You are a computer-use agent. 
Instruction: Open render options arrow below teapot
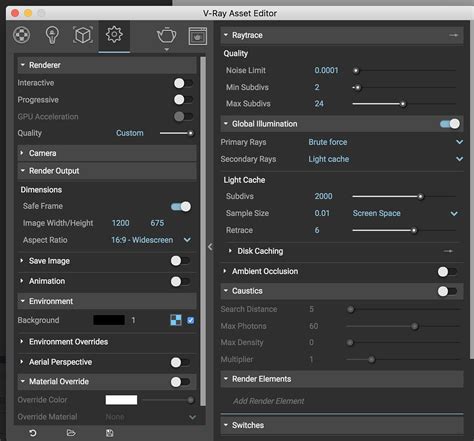coord(166,49)
